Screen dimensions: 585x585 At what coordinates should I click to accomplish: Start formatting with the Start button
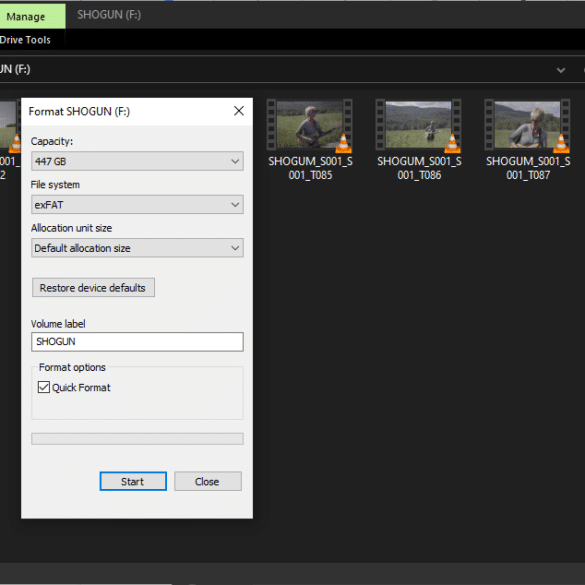133,481
